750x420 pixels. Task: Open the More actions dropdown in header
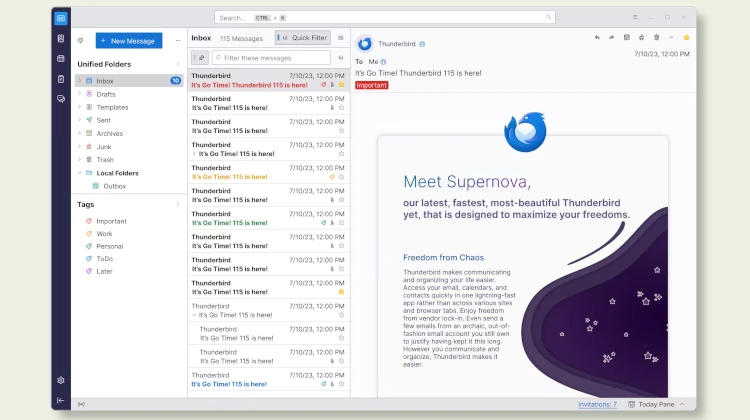coord(671,37)
